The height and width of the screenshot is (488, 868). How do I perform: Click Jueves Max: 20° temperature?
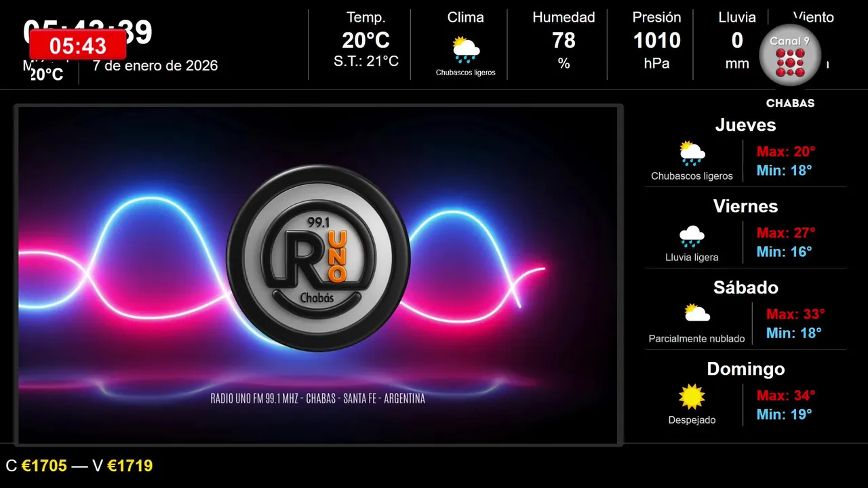click(786, 151)
